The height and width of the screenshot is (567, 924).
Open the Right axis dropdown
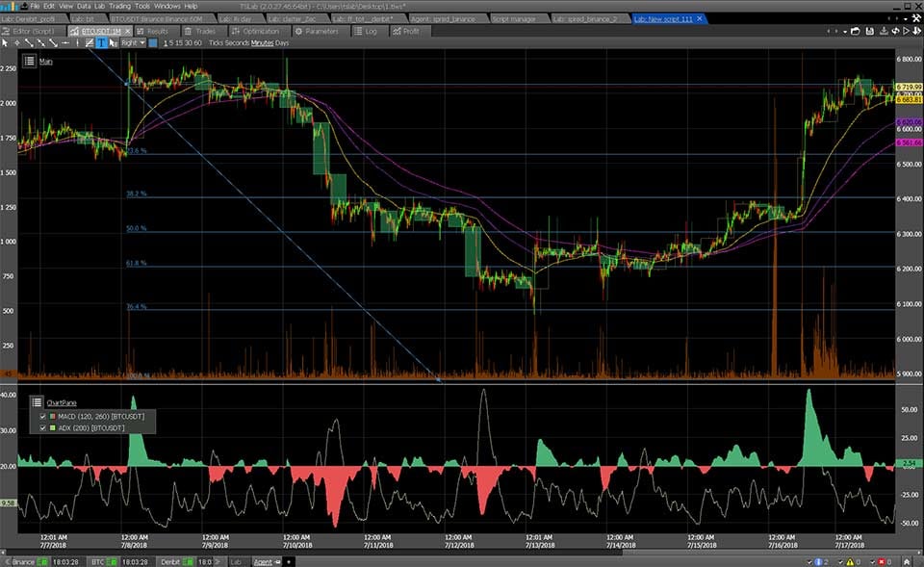132,43
